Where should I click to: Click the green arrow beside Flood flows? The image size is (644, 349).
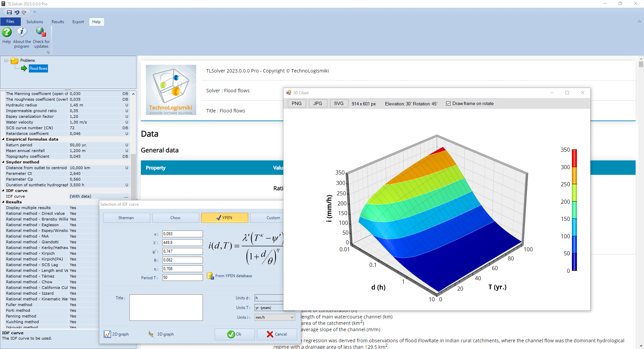click(24, 68)
